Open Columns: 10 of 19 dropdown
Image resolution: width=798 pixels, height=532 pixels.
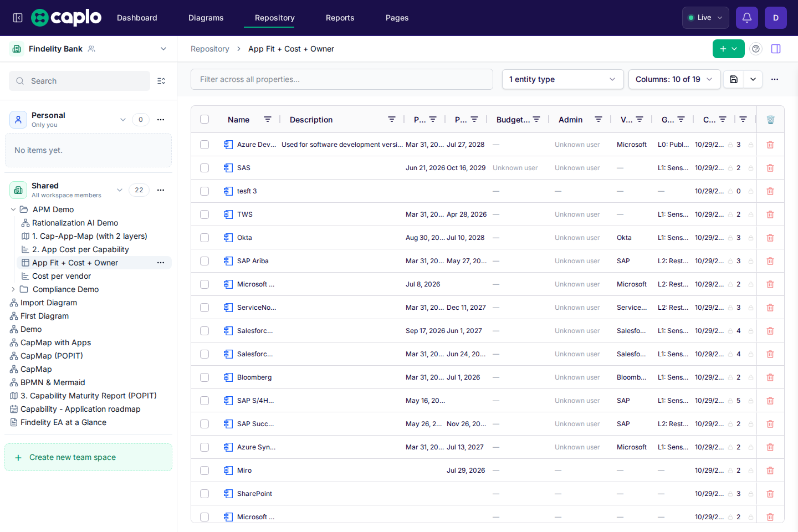point(674,79)
